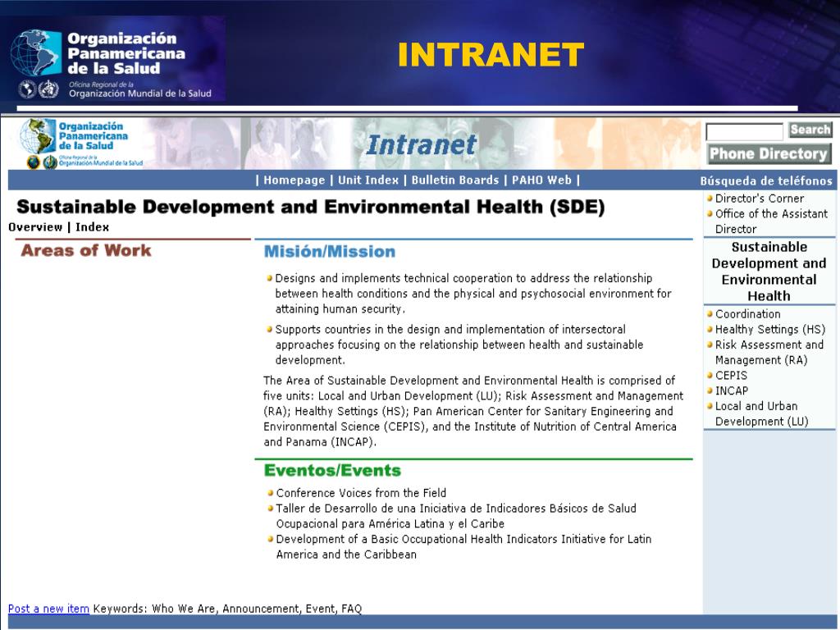Open Director's Corner in sidebar
Screen dimensions: 840x630
(759, 199)
